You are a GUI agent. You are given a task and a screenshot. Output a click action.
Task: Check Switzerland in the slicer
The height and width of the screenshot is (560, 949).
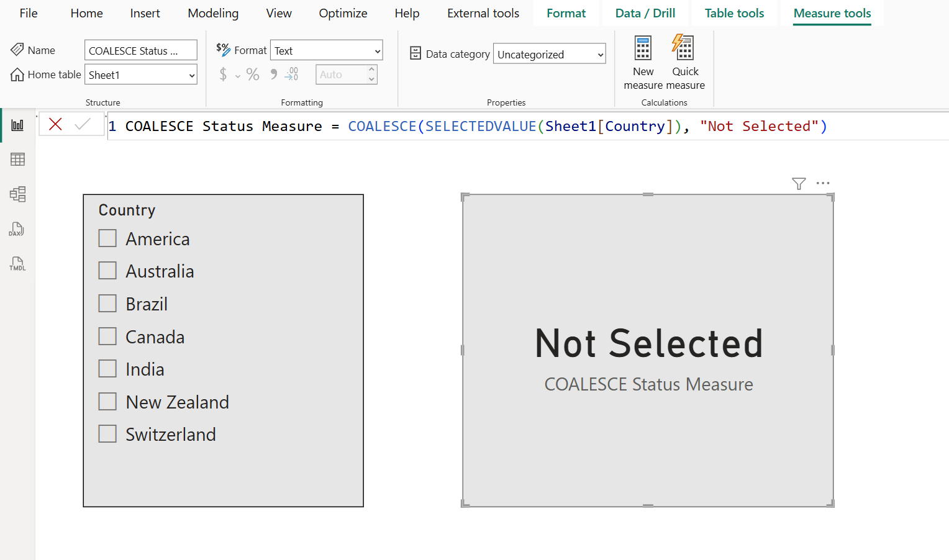click(x=107, y=433)
